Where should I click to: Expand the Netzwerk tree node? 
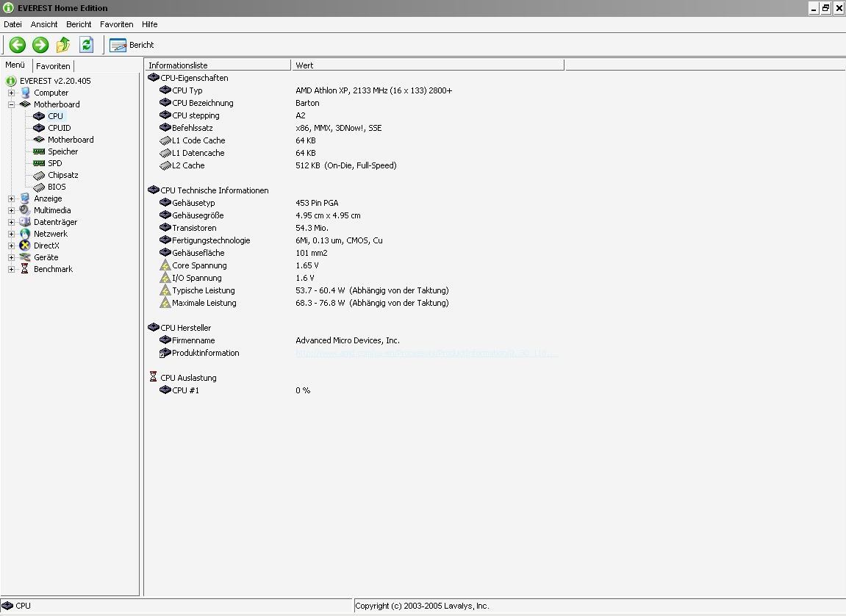click(11, 234)
